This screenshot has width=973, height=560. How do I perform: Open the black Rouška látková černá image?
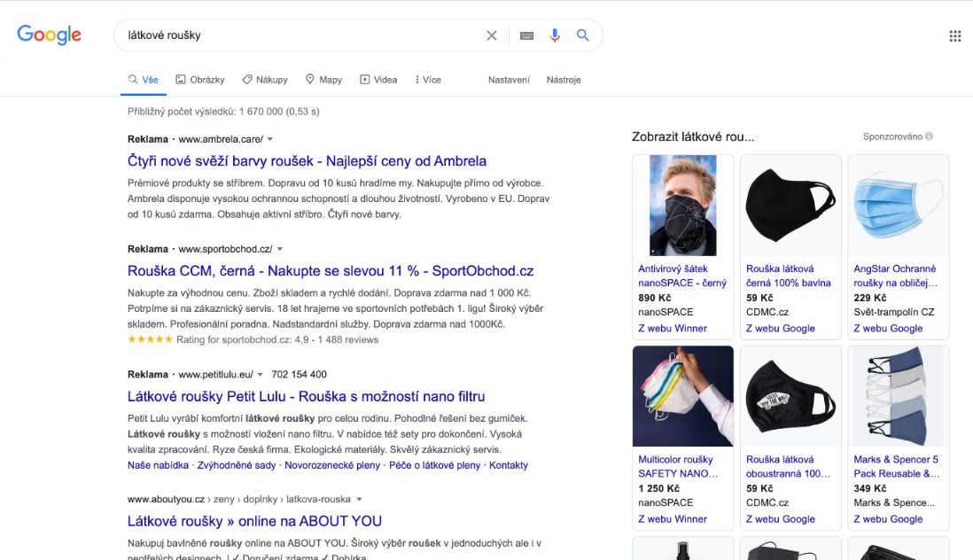tap(790, 206)
